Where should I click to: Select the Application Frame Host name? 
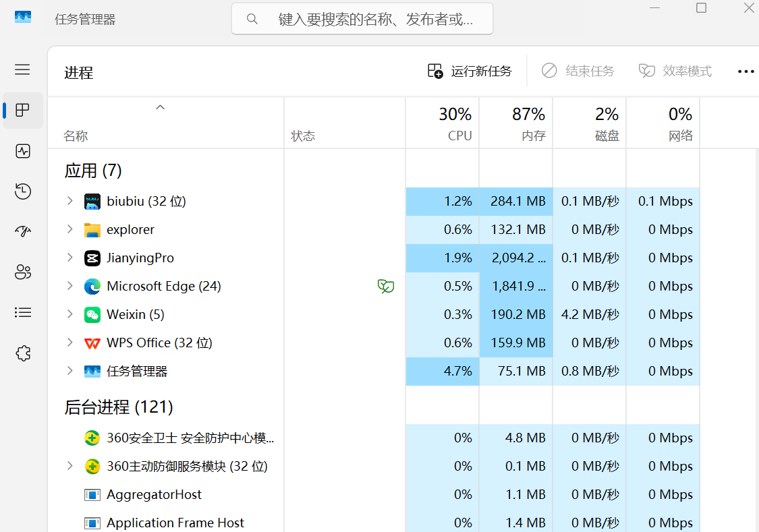point(175,523)
